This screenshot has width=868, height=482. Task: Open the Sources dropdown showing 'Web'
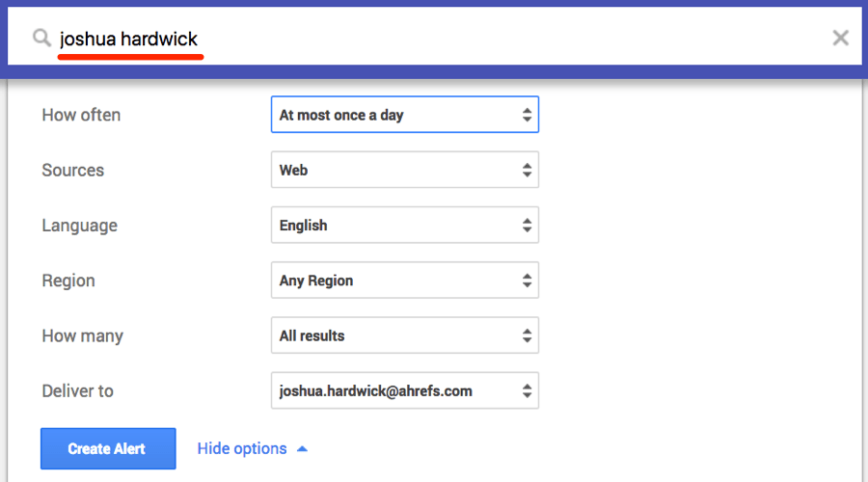[x=404, y=171]
